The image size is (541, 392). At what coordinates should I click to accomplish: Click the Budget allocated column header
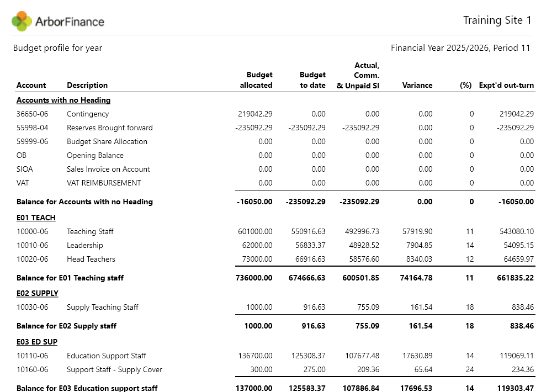click(256, 80)
